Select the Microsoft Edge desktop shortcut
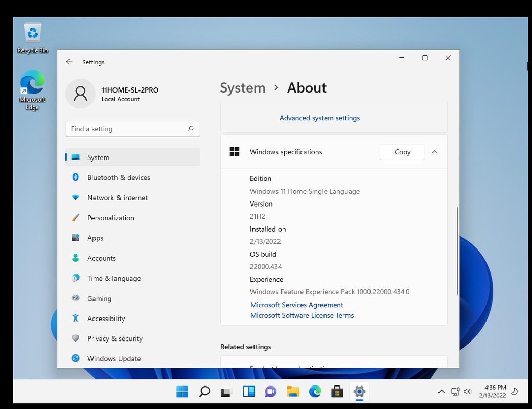 coord(33,90)
